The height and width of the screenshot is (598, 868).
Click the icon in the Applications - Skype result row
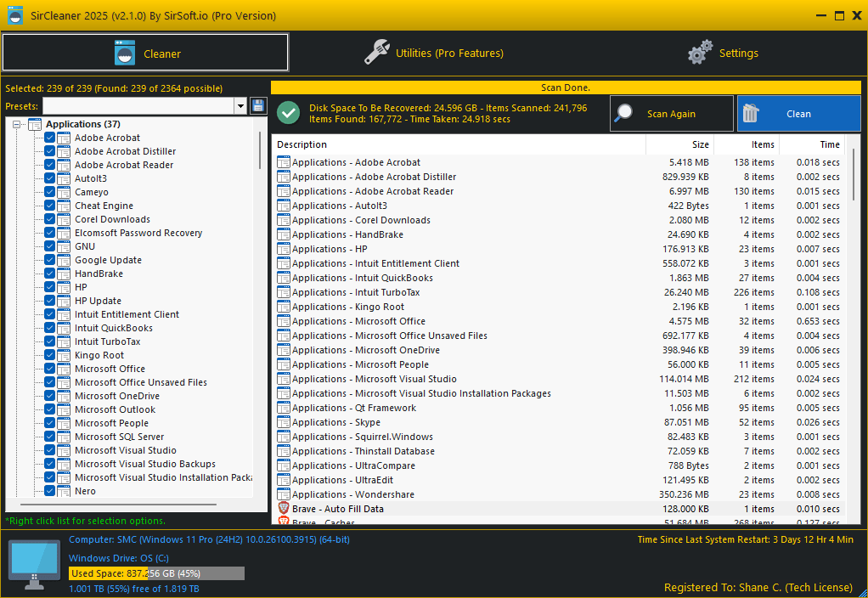pyautogui.click(x=284, y=422)
